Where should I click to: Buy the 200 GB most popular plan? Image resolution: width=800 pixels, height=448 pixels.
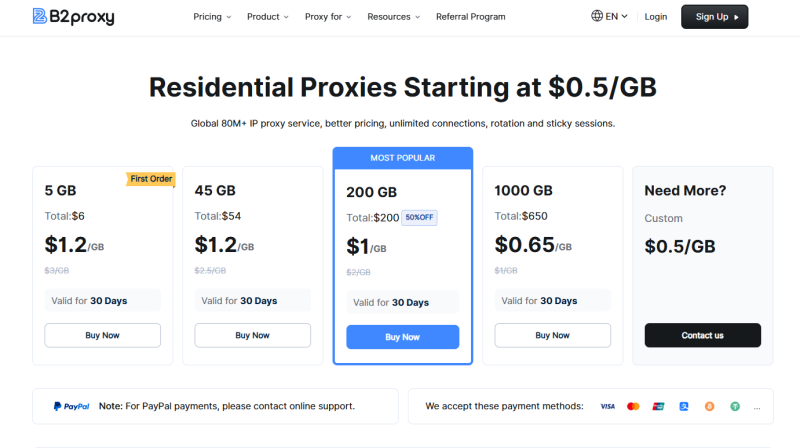click(403, 337)
